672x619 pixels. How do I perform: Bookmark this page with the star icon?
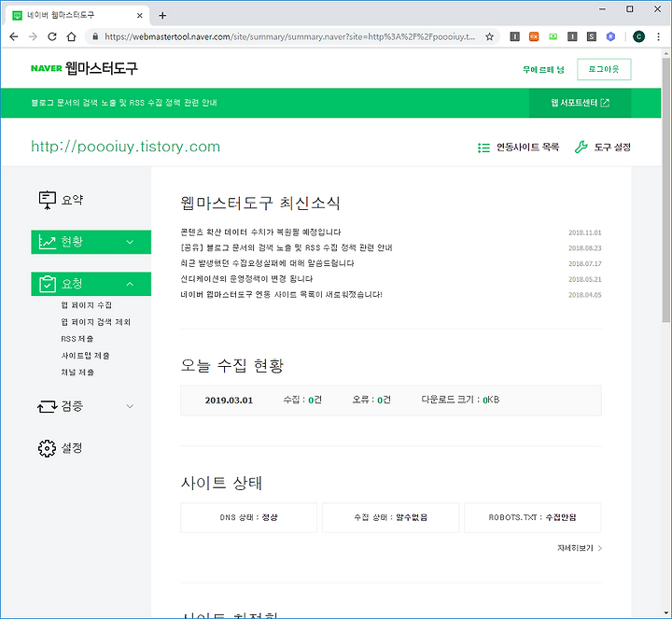pyautogui.click(x=489, y=36)
